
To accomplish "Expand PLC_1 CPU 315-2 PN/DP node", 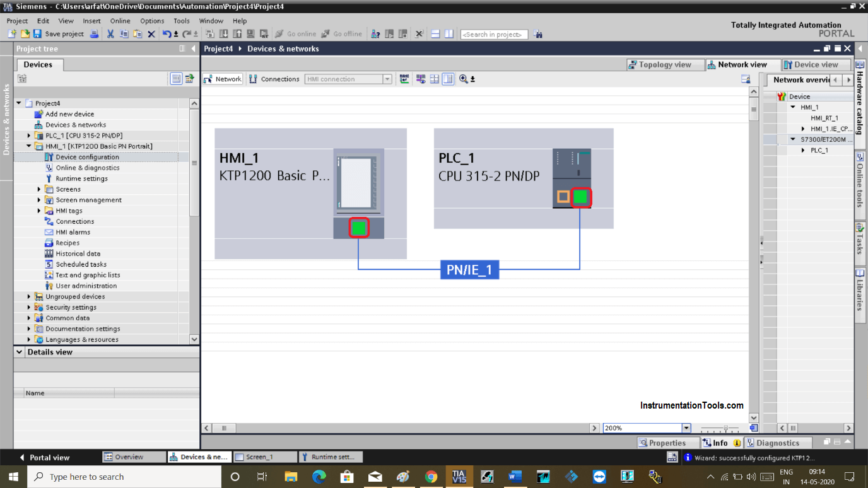I will point(29,136).
